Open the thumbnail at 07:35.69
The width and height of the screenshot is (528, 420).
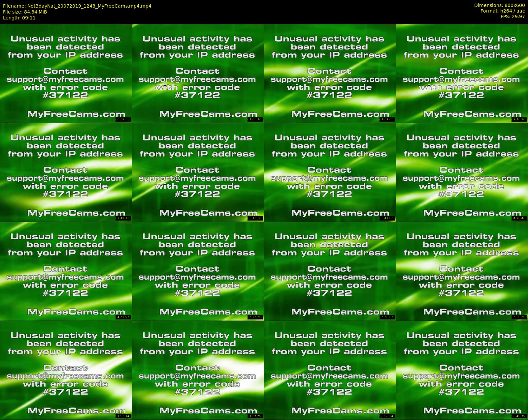[198, 370]
